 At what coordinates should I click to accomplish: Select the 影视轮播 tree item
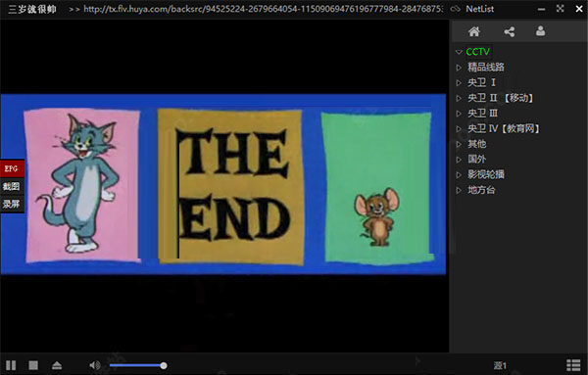(x=486, y=174)
